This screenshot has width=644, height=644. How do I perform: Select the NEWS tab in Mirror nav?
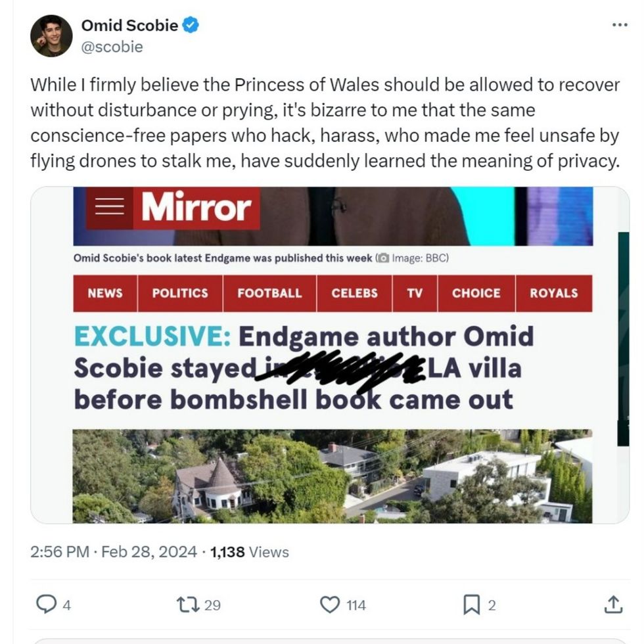tap(105, 293)
